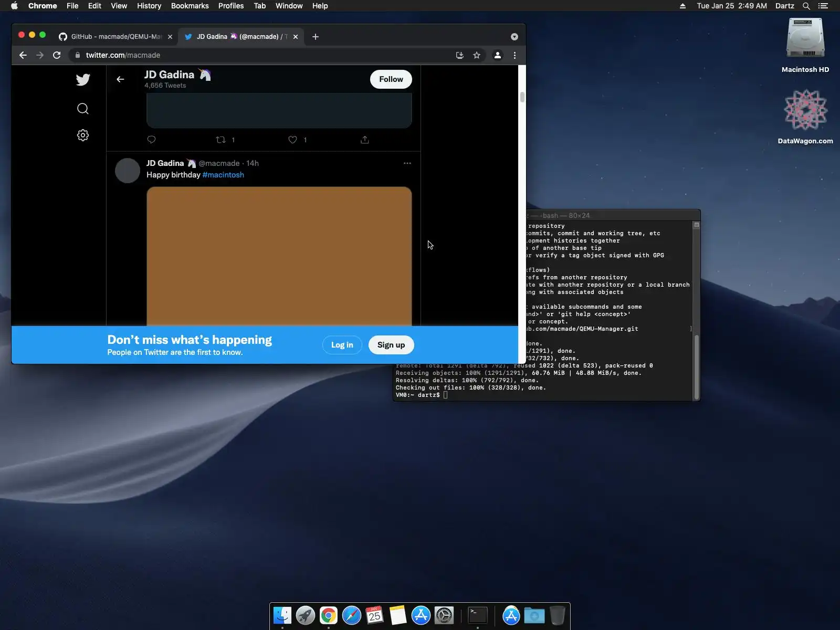Click the Terminal window scrollbar

(697, 367)
